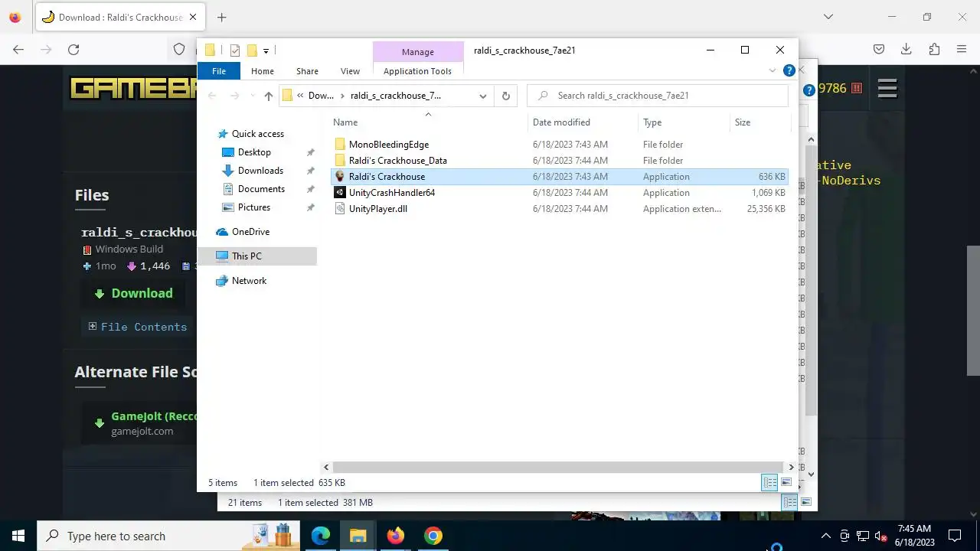The width and height of the screenshot is (980, 551).
Task: Open Firefox application menu
Action: point(962,50)
